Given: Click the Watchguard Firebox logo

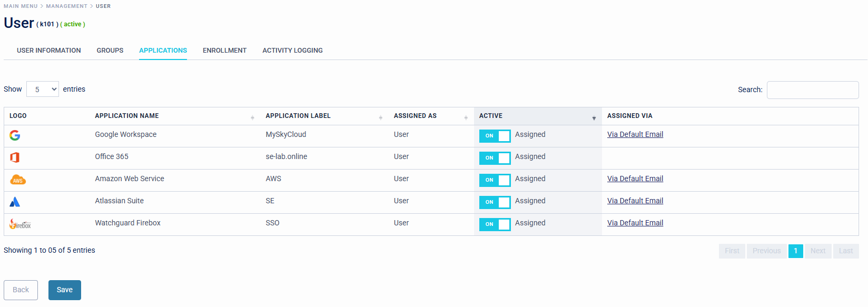Looking at the screenshot, I should coord(21,224).
